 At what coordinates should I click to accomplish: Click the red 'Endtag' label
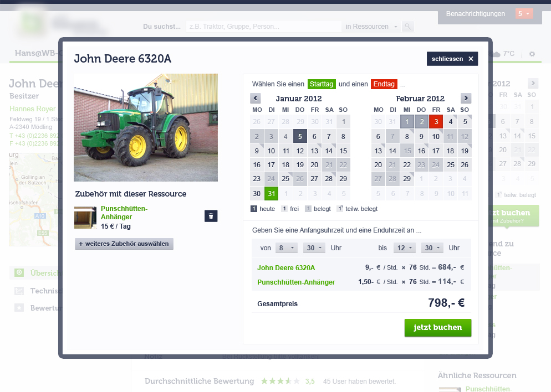click(384, 84)
